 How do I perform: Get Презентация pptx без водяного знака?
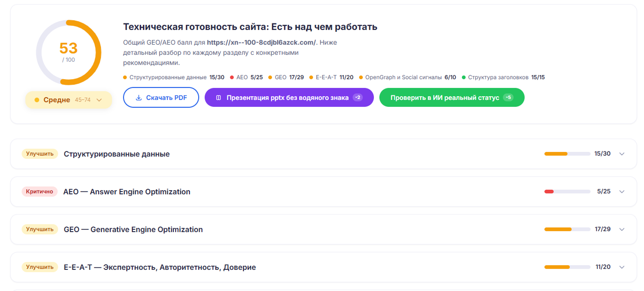(289, 98)
